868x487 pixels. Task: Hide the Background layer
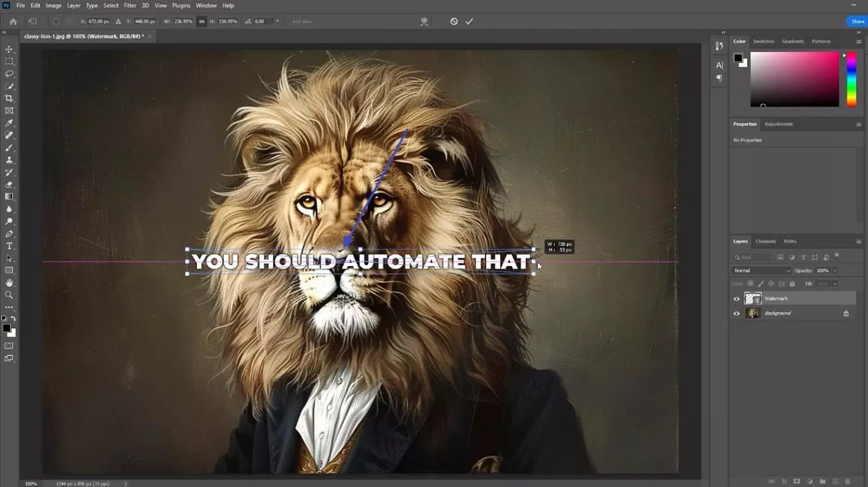(x=736, y=314)
